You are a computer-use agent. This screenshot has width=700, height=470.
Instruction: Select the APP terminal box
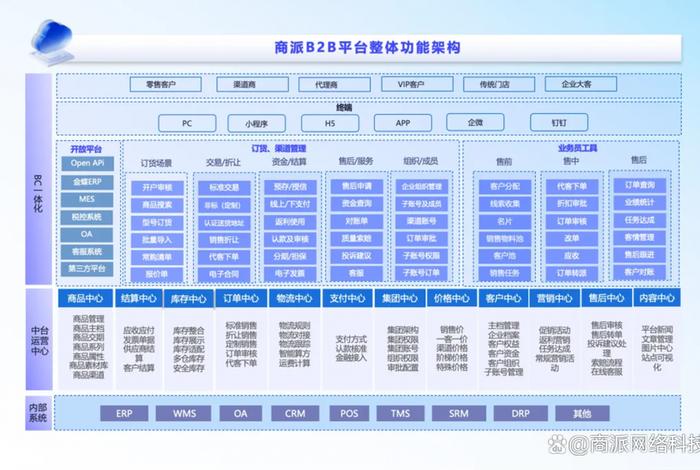(403, 123)
